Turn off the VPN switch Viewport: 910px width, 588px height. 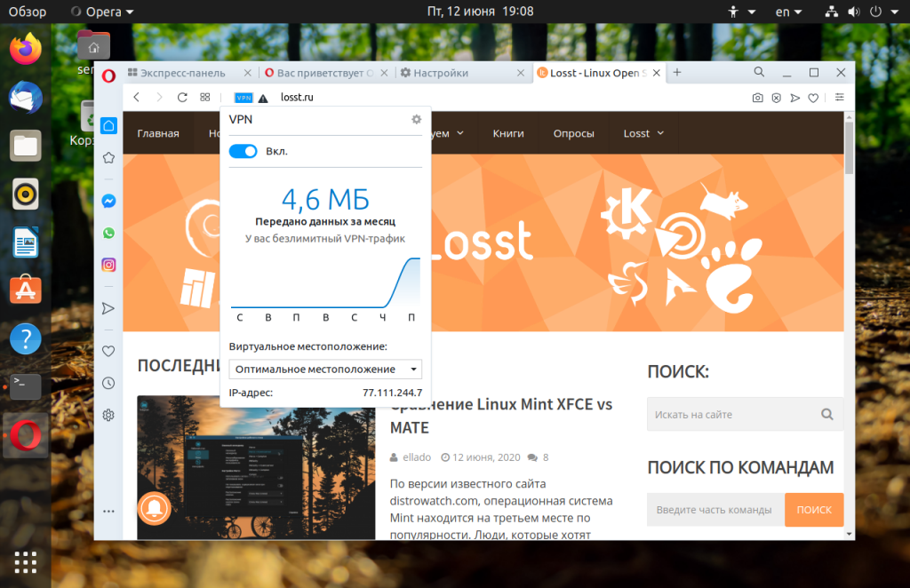tap(243, 151)
